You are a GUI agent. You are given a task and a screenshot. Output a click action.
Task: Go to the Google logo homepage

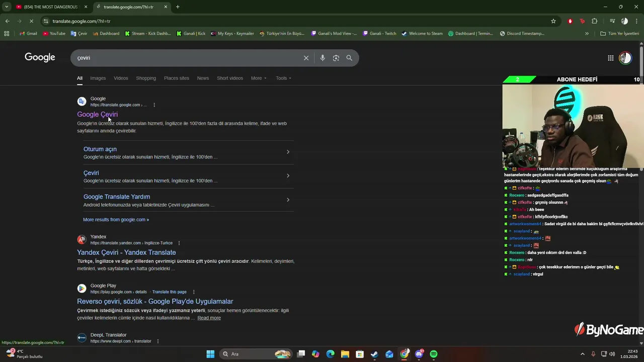click(40, 57)
